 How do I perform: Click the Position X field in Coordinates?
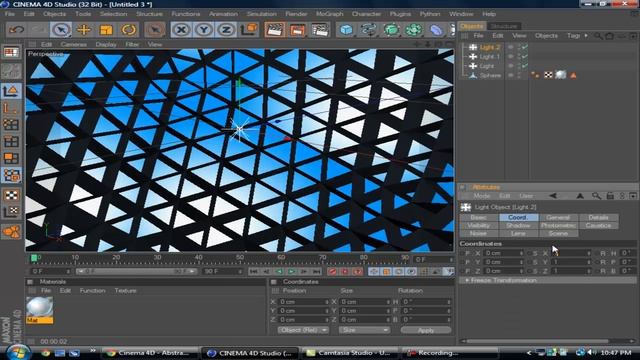click(303, 302)
